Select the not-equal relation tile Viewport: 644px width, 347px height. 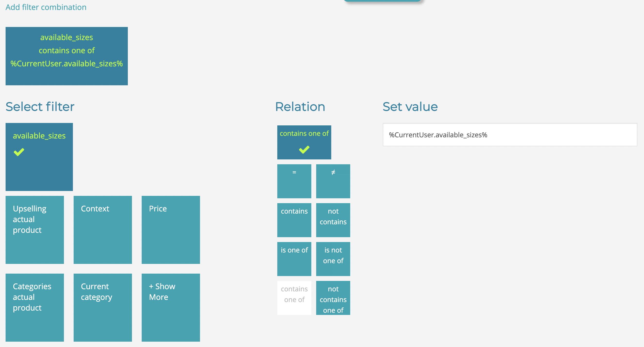(333, 181)
